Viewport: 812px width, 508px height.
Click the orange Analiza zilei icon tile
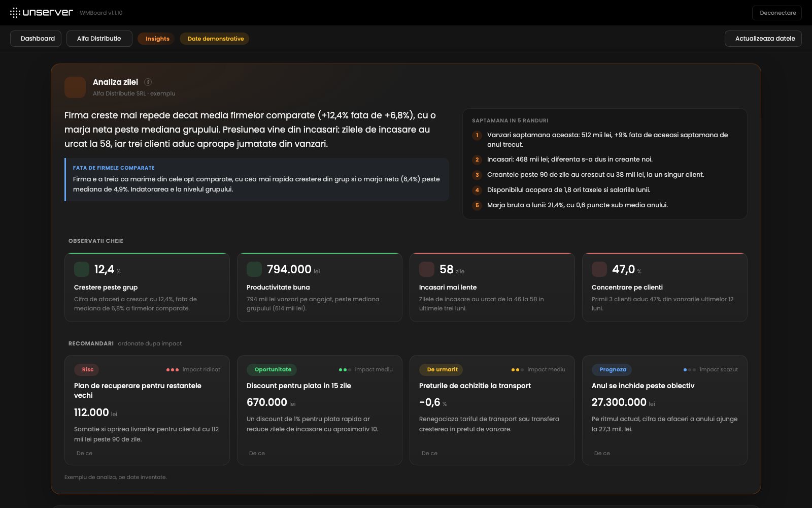point(75,87)
